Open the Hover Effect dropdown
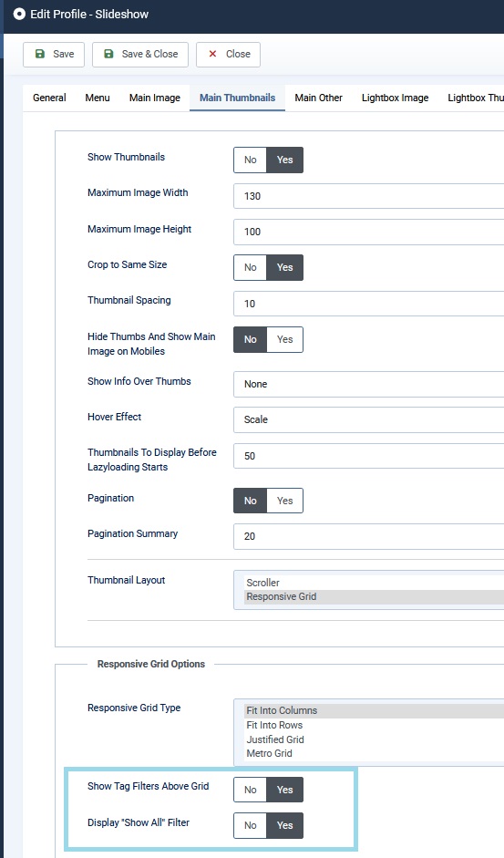 [369, 419]
